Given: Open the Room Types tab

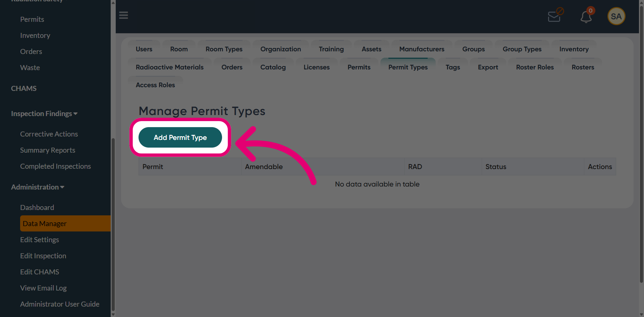Looking at the screenshot, I should (224, 49).
